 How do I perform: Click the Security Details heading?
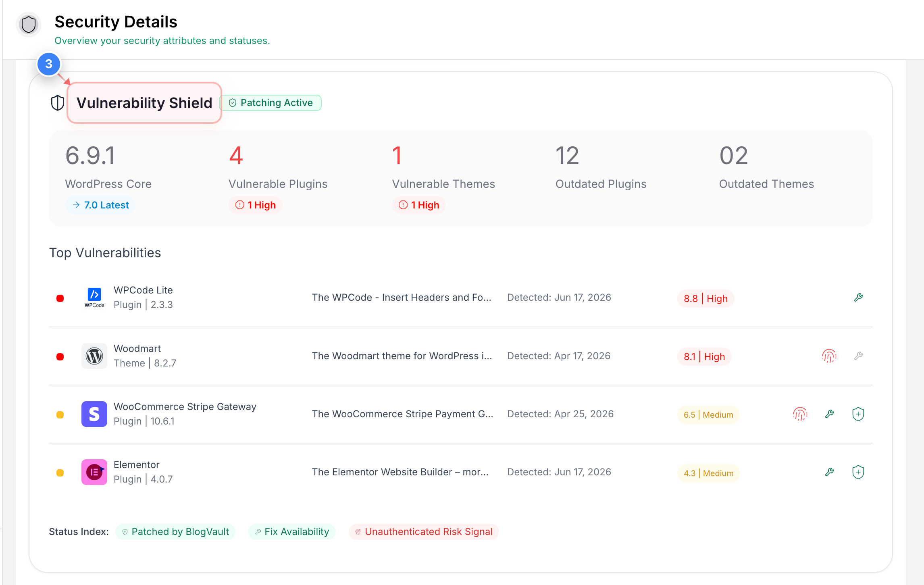coord(116,22)
